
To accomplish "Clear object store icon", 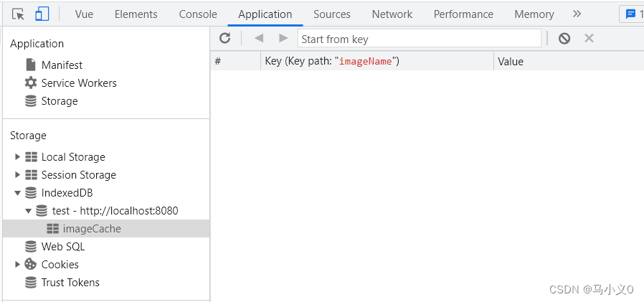I will [564, 39].
